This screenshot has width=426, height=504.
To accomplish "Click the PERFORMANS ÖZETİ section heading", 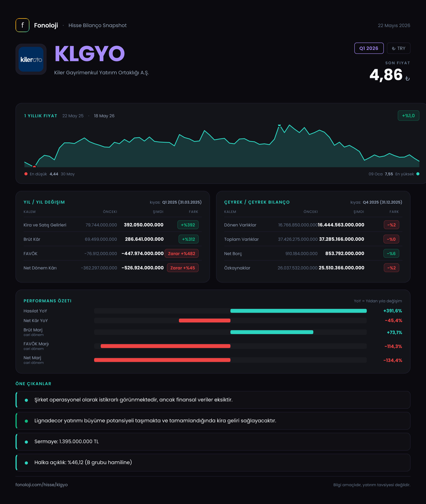I will (48, 301).
